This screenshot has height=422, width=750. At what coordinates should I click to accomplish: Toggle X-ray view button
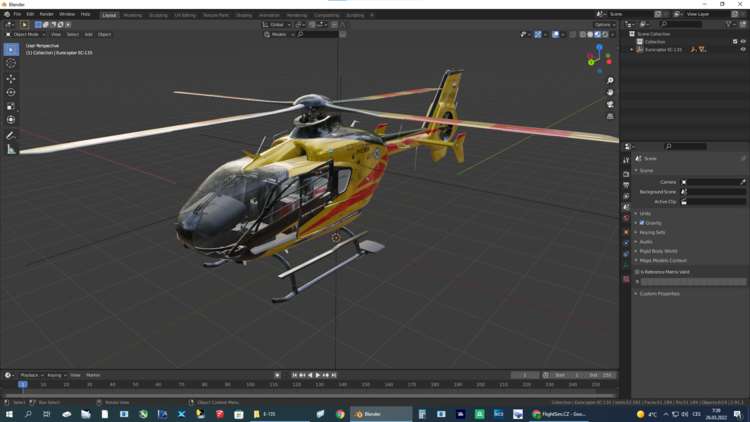pos(573,34)
